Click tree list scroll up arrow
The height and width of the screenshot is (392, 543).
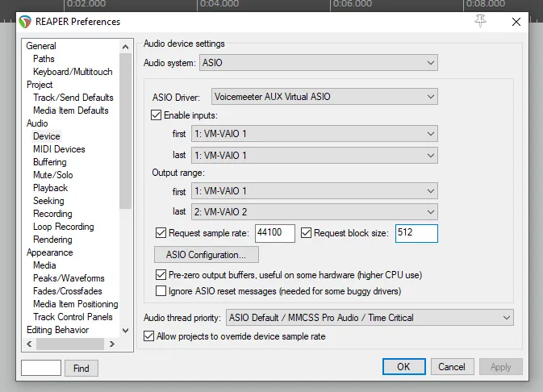pos(125,47)
